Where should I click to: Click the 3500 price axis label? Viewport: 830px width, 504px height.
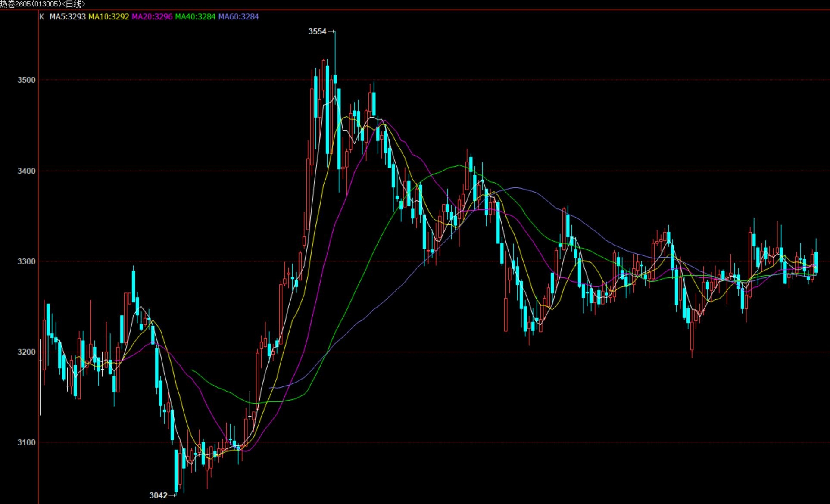[26, 80]
